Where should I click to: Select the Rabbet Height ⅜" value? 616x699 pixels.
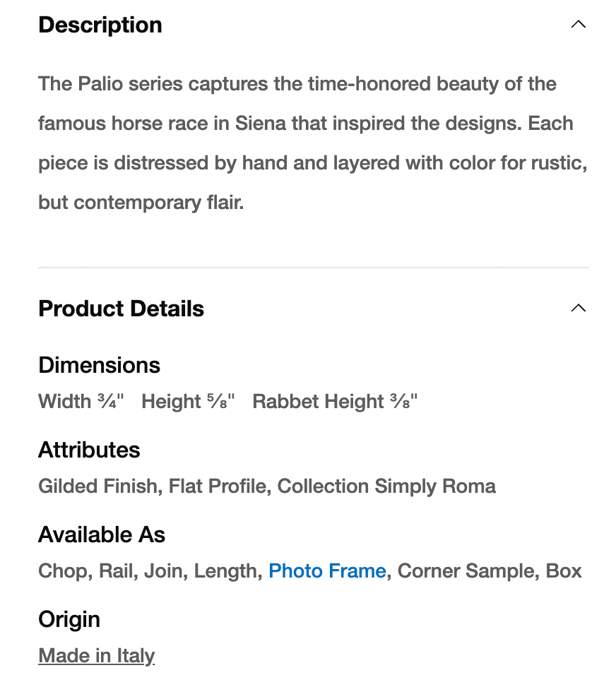[x=335, y=402]
